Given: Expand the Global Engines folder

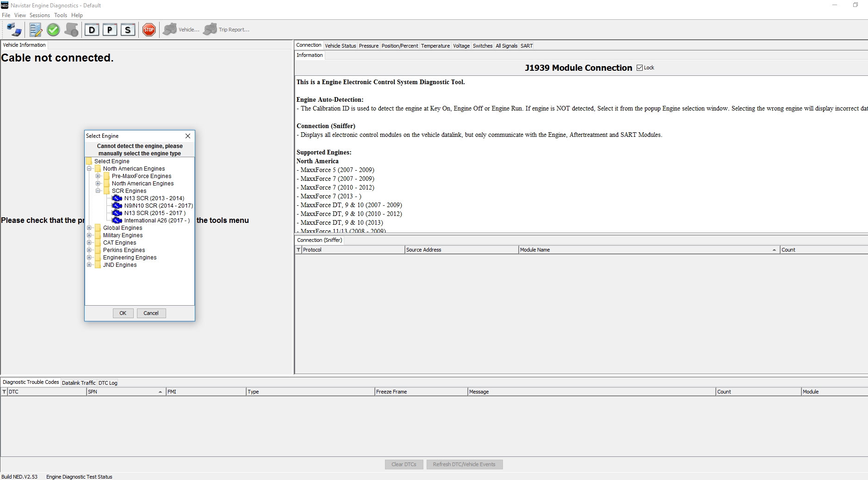Looking at the screenshot, I should point(89,228).
